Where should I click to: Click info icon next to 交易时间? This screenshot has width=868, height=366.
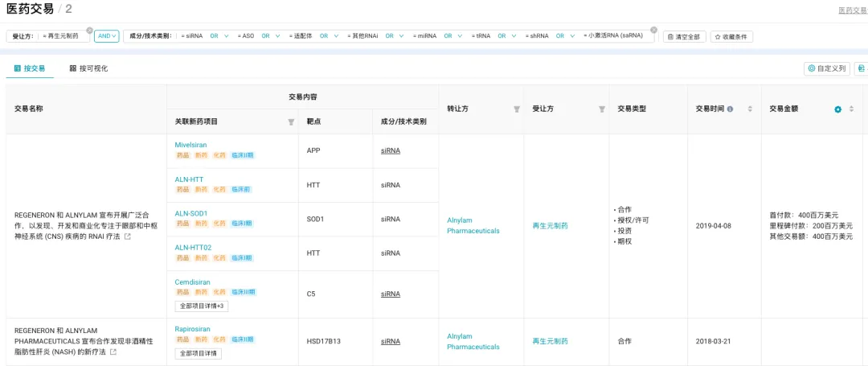click(730, 109)
